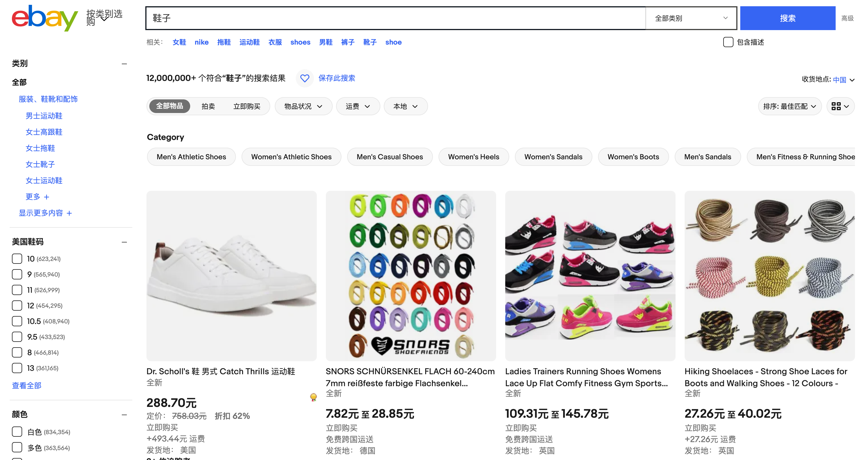Viewport: 868px width, 460px height.
Task: Click the top rated medal badge icon
Action: (313, 397)
